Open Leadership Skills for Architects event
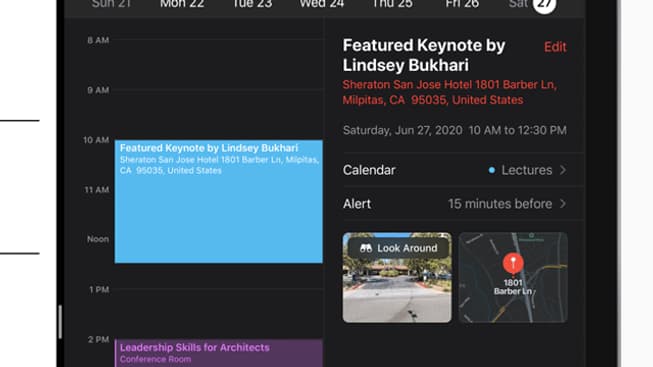The width and height of the screenshot is (653, 367). (x=219, y=353)
